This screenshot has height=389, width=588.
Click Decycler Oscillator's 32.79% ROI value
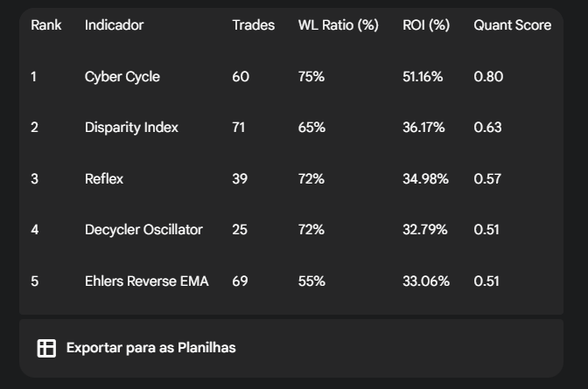[424, 230]
